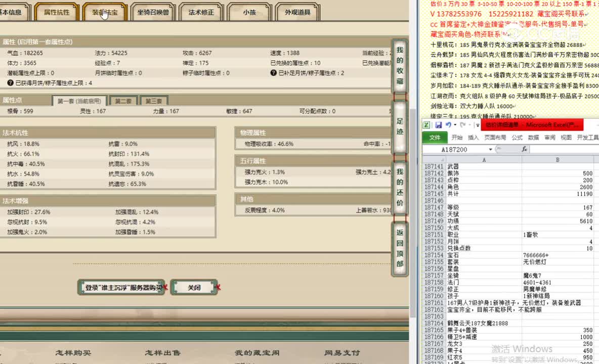
Task: Click the browser page vertical scrollbar
Action: [x=413, y=214]
